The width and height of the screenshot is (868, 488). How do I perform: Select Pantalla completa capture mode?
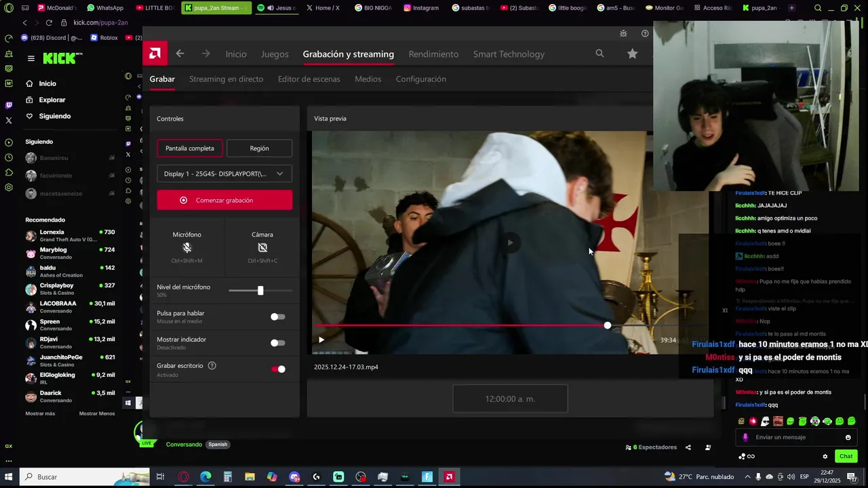tap(190, 148)
